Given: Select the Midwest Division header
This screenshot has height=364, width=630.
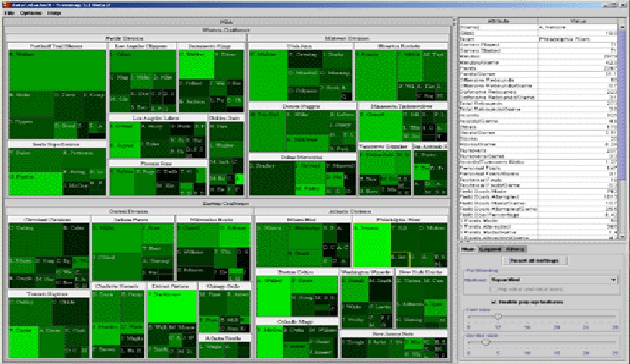Looking at the screenshot, I should coord(347,38).
